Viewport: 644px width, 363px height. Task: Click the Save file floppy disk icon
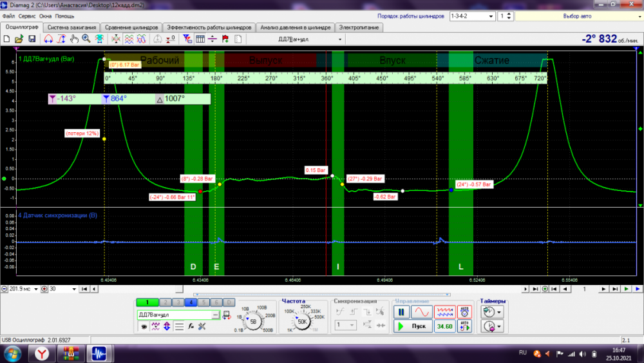(32, 39)
